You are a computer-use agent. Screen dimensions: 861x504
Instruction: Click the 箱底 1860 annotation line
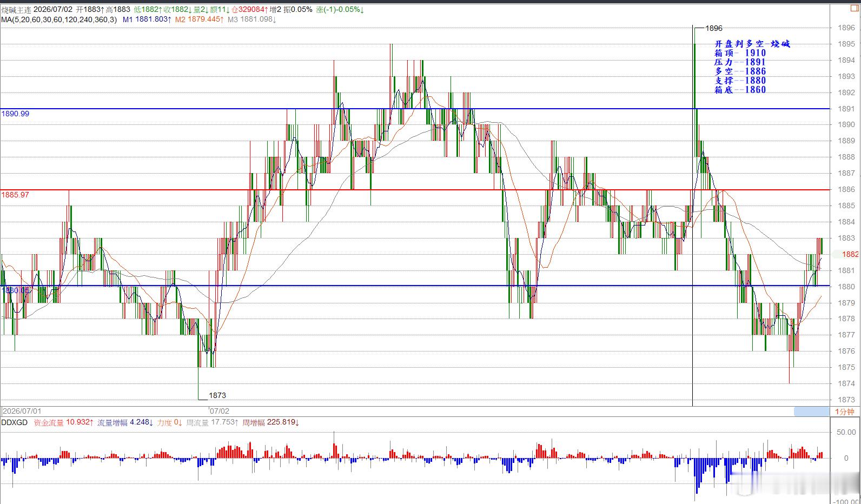740,90
